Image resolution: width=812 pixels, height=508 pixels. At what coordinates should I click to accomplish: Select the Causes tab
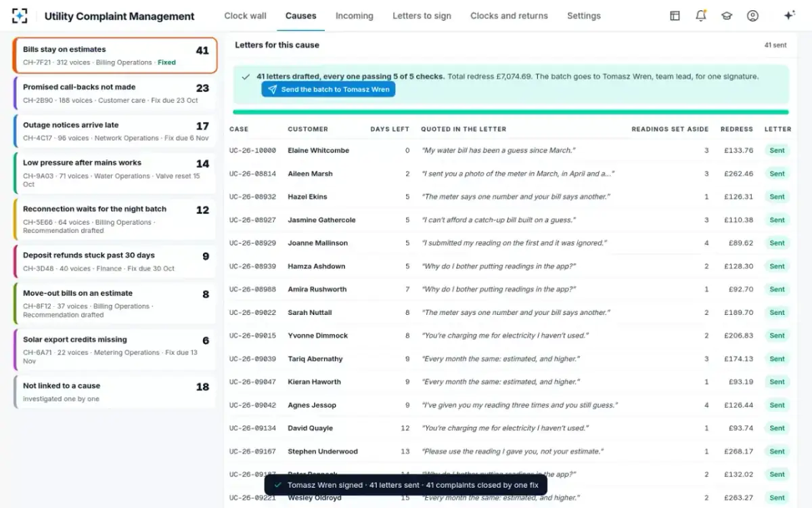300,16
